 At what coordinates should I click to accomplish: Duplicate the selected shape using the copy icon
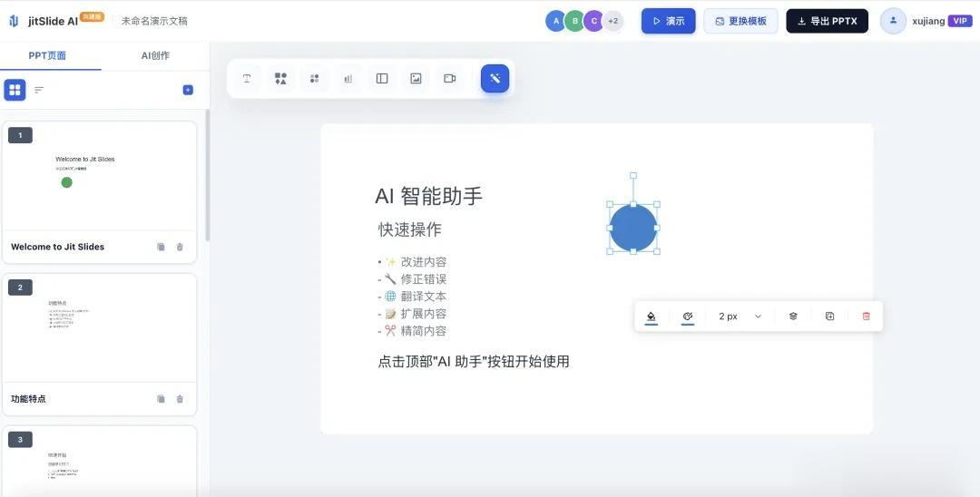tap(829, 316)
